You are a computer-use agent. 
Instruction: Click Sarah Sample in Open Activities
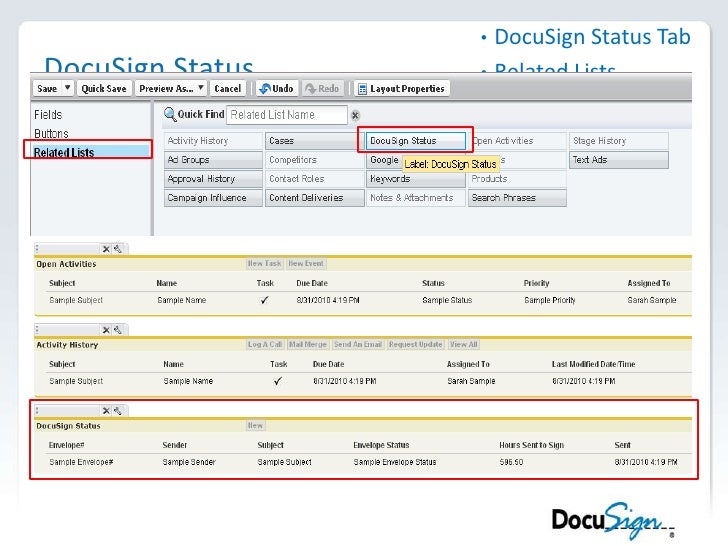click(x=652, y=300)
